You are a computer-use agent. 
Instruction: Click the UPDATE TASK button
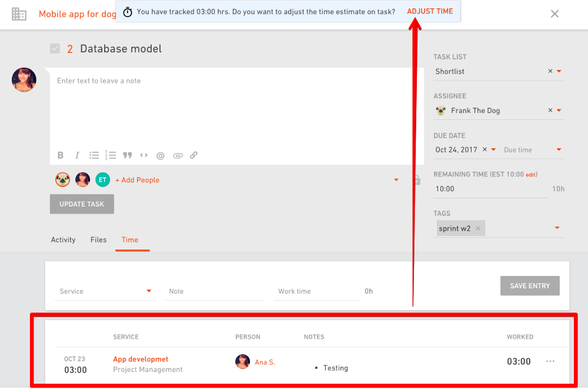point(82,204)
